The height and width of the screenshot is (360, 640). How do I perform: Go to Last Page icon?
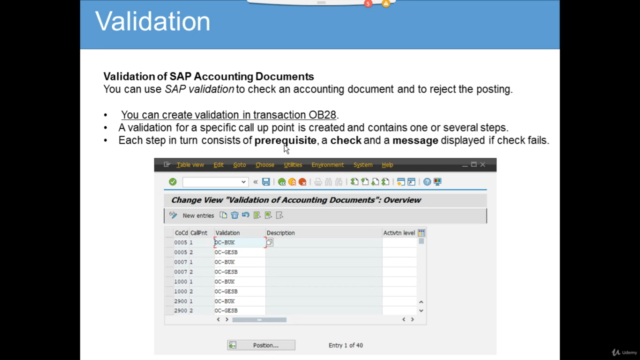tap(385, 182)
